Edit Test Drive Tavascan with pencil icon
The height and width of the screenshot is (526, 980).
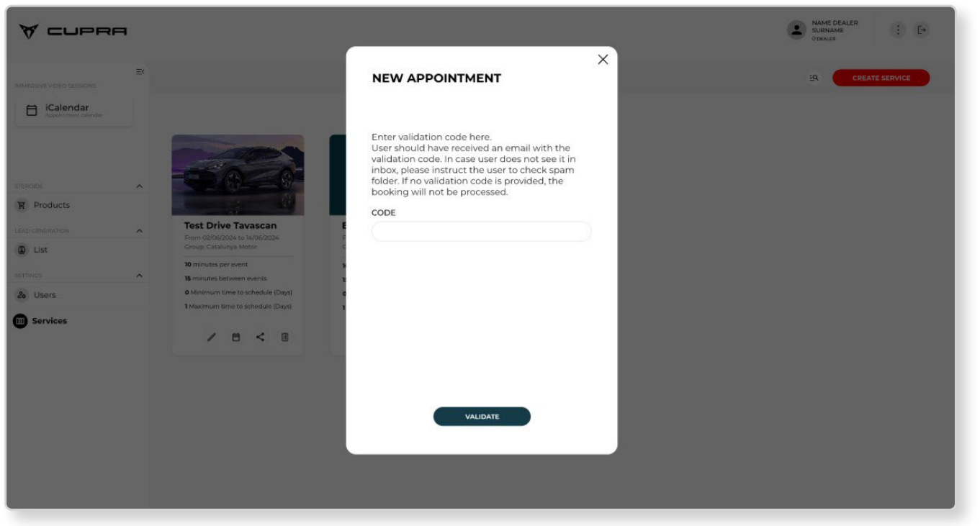pos(212,337)
